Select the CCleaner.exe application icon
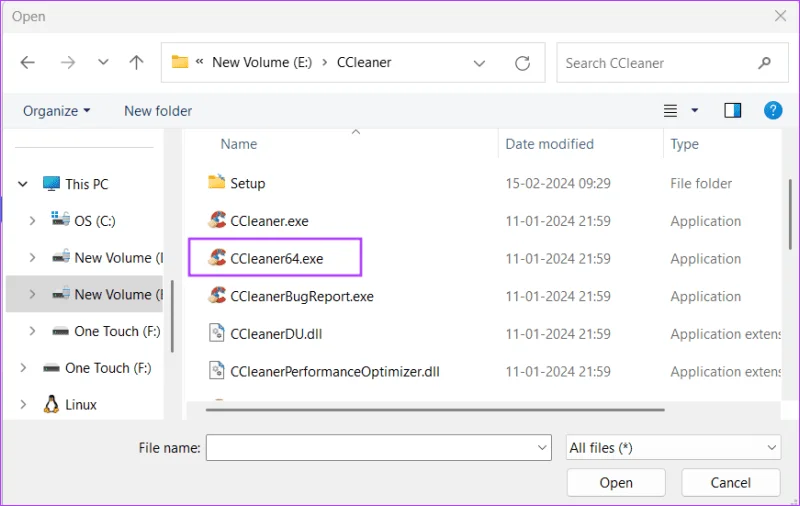Image resolution: width=800 pixels, height=506 pixels. (x=217, y=220)
